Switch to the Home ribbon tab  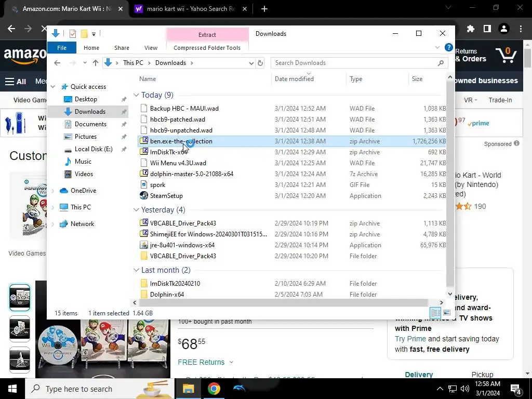(x=91, y=48)
